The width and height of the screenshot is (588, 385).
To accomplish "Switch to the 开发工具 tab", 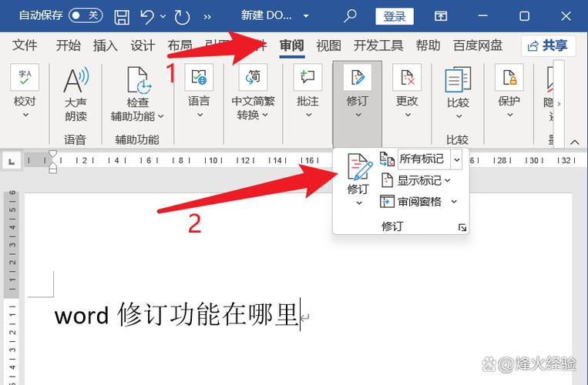I will pos(378,45).
